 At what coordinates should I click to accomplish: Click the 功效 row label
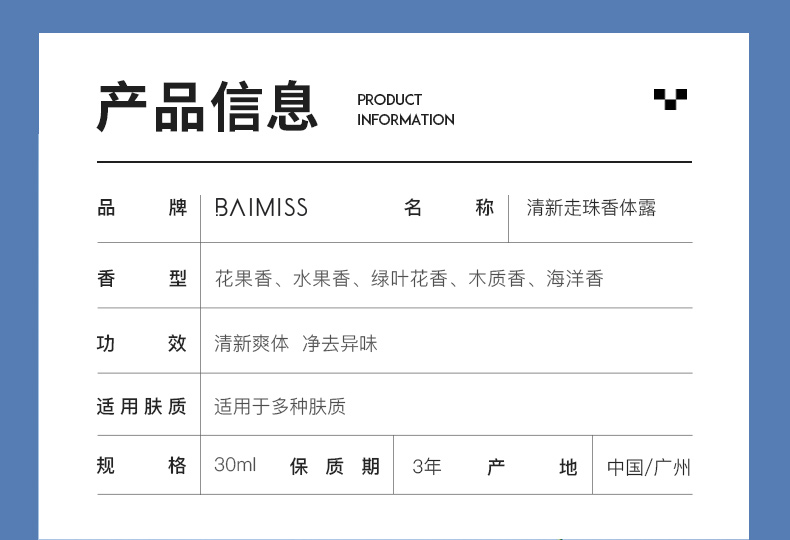tap(142, 343)
